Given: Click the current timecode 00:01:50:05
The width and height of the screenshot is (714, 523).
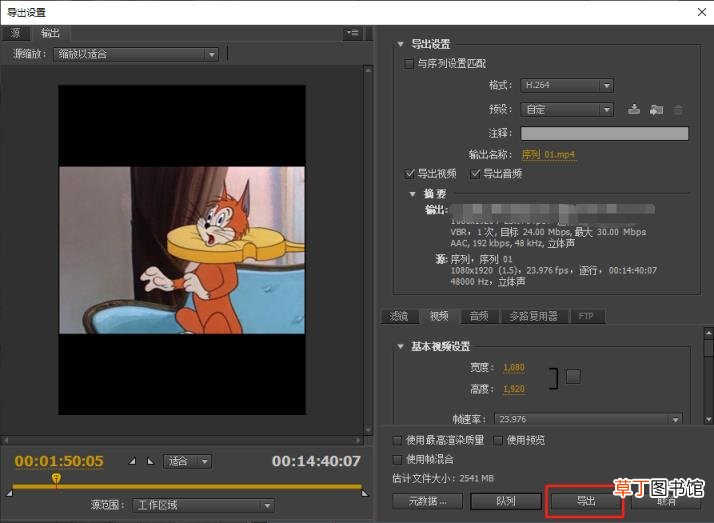Looking at the screenshot, I should click(59, 461).
